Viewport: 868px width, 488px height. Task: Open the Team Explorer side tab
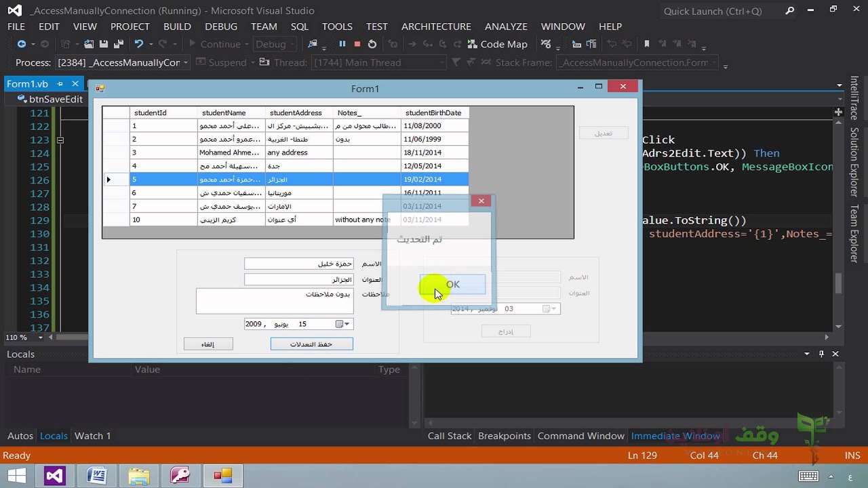[854, 232]
